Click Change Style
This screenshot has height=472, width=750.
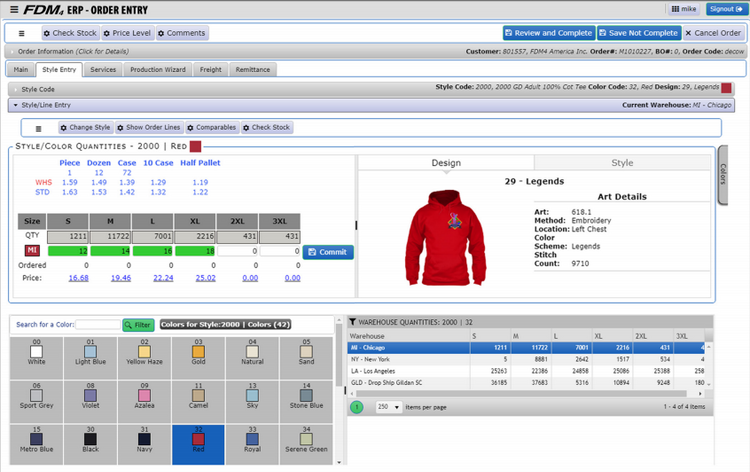tap(86, 128)
